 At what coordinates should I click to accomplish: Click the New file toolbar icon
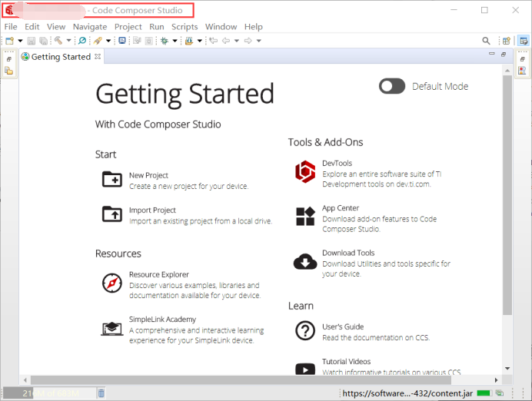coord(9,41)
